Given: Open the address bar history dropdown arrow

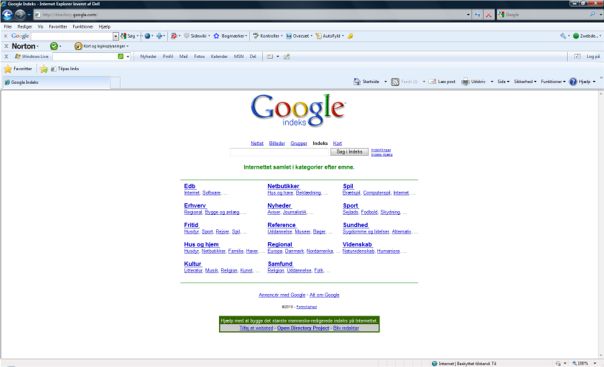Looking at the screenshot, I should tap(468, 15).
